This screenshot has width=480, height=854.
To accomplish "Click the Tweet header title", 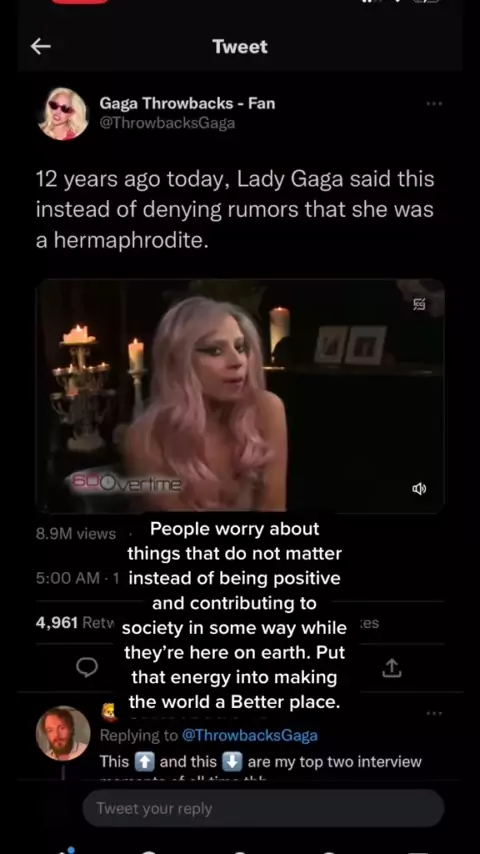I will coord(240,47).
